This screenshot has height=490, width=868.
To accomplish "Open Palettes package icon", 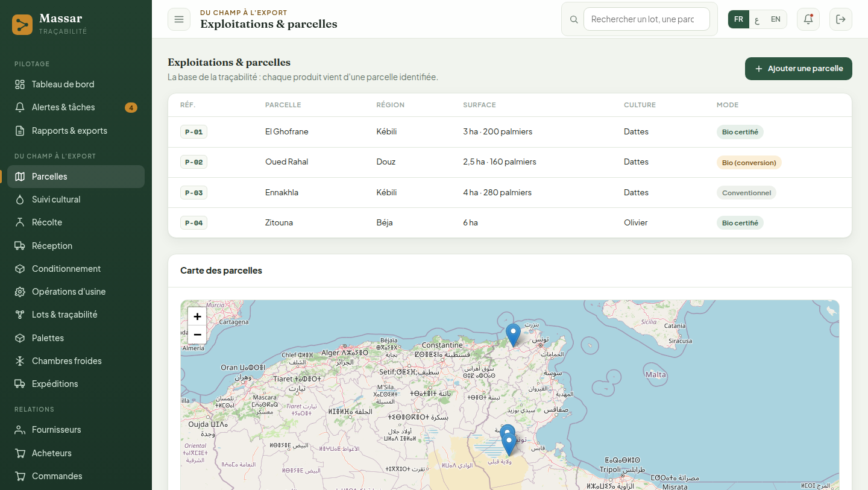I will coord(20,338).
